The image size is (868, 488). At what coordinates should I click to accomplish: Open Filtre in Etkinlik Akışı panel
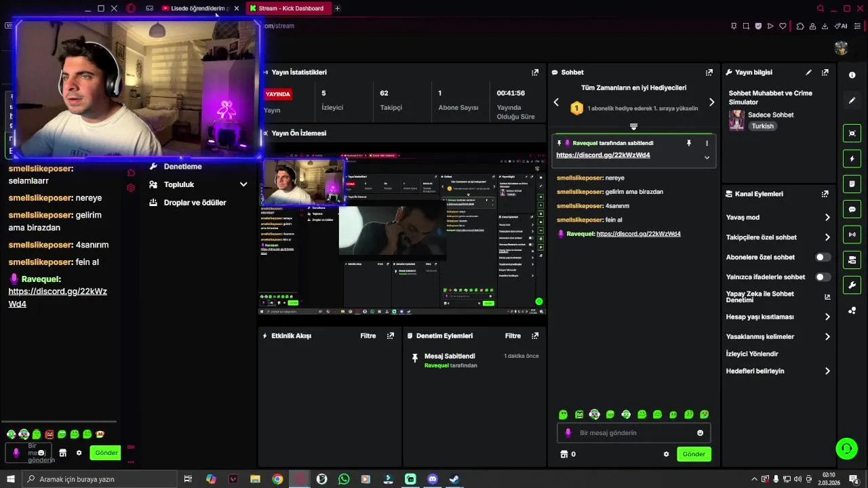click(368, 335)
